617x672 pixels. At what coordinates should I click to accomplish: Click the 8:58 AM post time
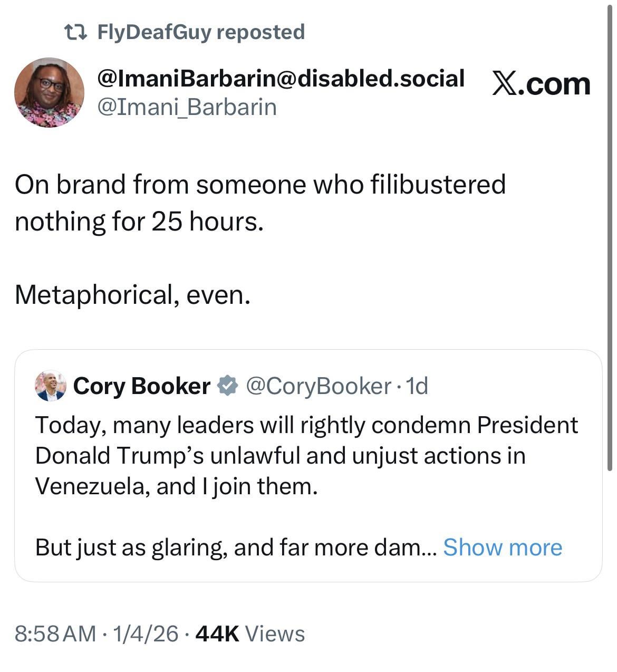point(55,633)
